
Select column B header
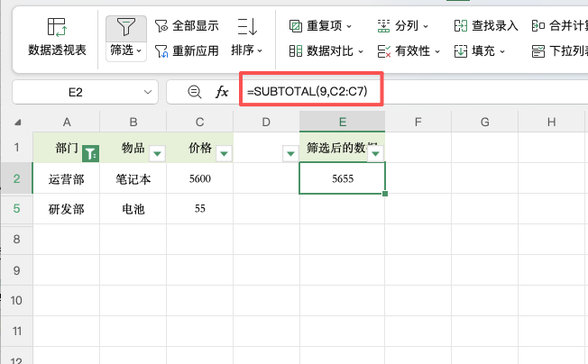[x=133, y=122]
